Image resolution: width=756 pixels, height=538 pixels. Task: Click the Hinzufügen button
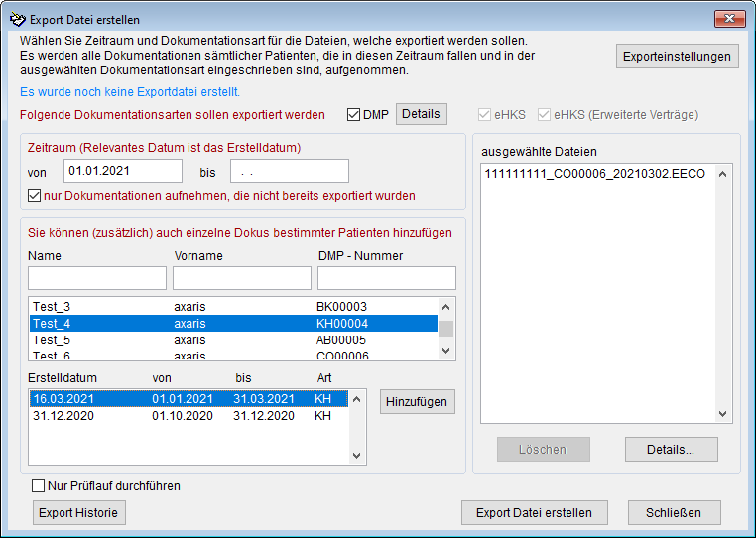click(418, 402)
